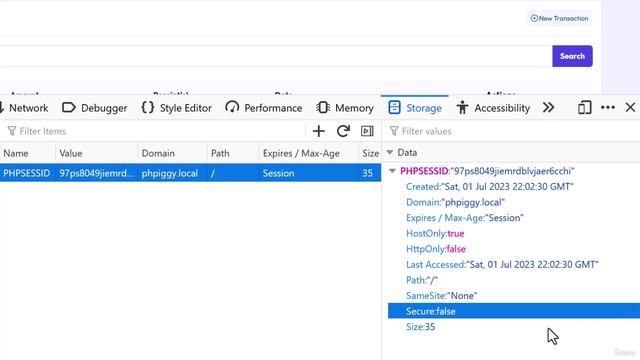This screenshot has width=640, height=360.
Task: Select the Expires / Max-Age "Session" detail row
Action: point(514,218)
